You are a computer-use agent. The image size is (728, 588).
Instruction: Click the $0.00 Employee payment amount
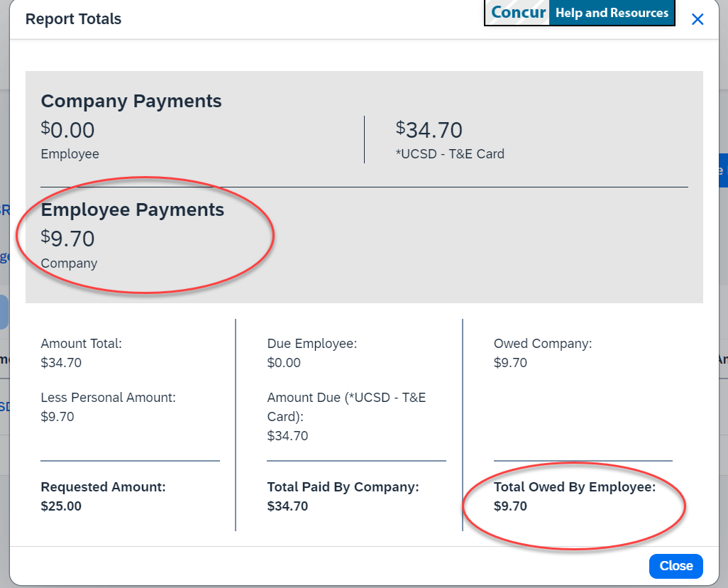pyautogui.click(x=68, y=130)
